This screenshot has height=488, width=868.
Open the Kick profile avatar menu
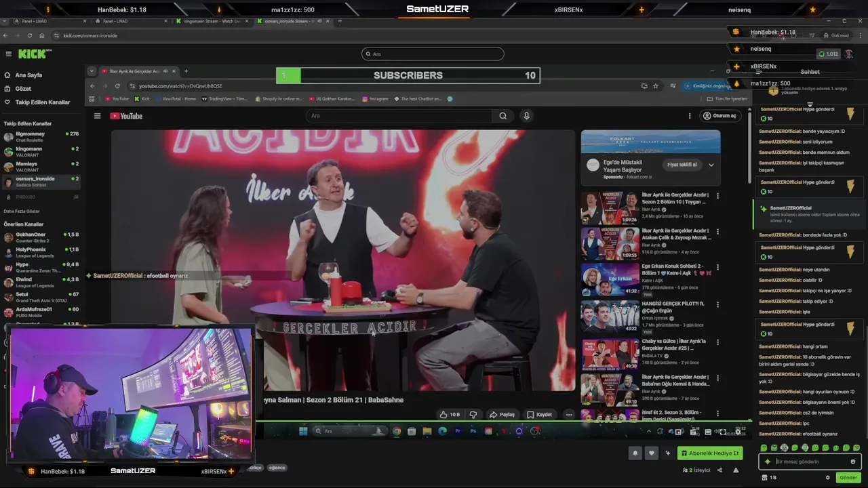pyautogui.click(x=849, y=54)
